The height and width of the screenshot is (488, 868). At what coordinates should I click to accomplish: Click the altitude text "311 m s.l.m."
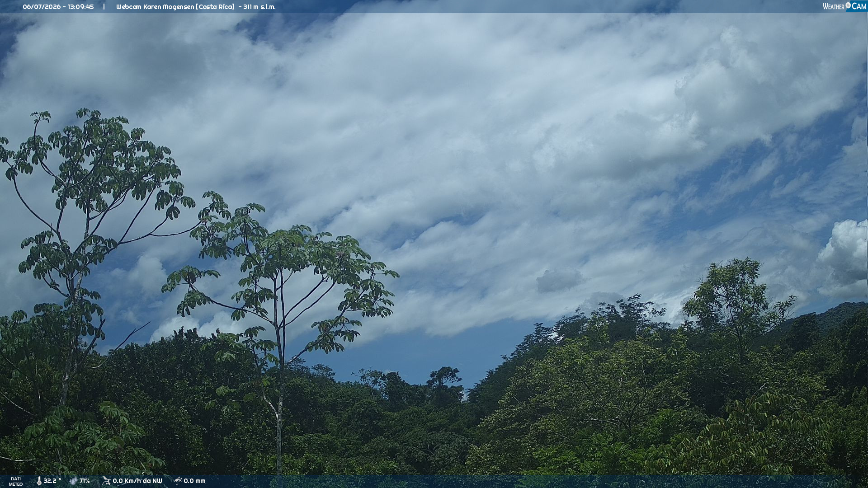[x=259, y=7]
